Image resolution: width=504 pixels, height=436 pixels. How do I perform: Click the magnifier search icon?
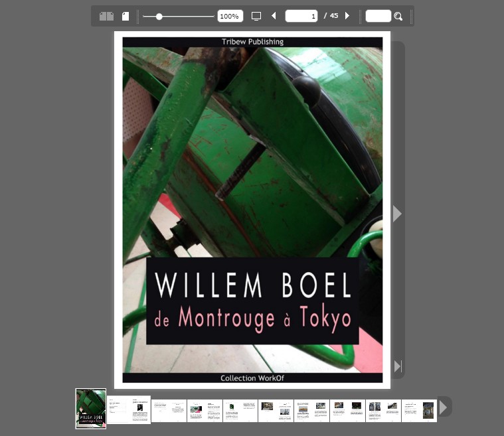pyautogui.click(x=398, y=17)
